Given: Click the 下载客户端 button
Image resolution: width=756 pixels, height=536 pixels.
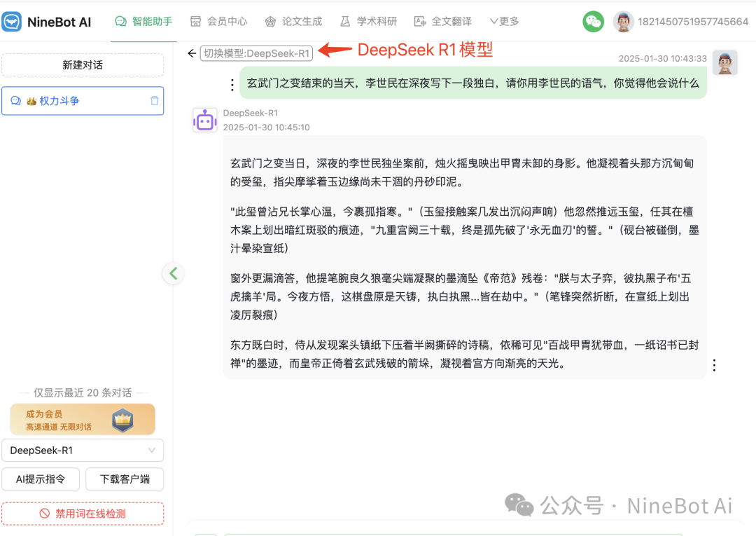Looking at the screenshot, I should [x=125, y=479].
